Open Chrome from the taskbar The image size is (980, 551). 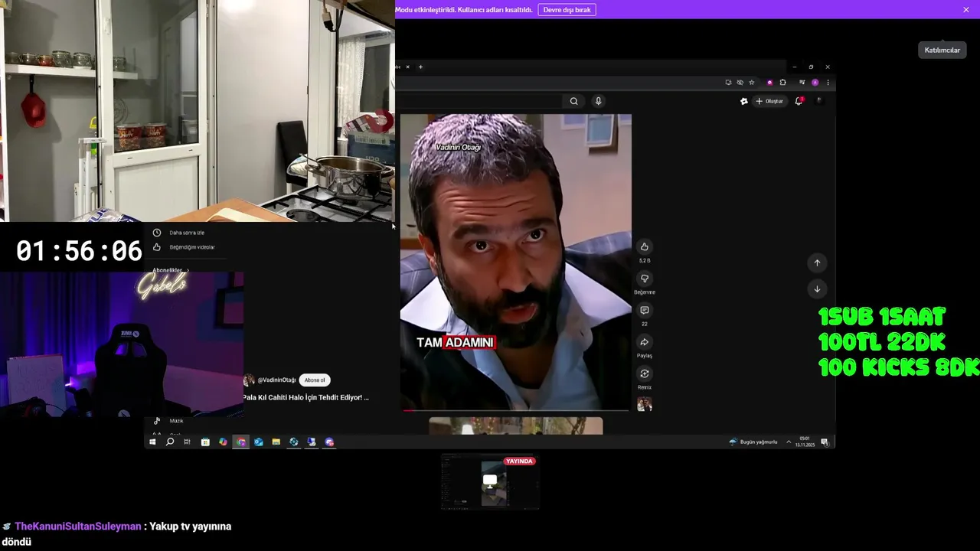tap(241, 442)
